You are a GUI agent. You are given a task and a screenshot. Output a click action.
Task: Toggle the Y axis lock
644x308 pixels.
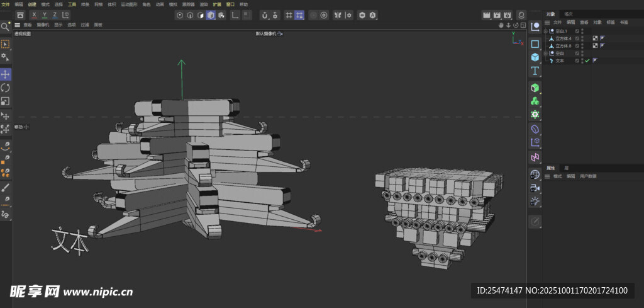coord(44,14)
